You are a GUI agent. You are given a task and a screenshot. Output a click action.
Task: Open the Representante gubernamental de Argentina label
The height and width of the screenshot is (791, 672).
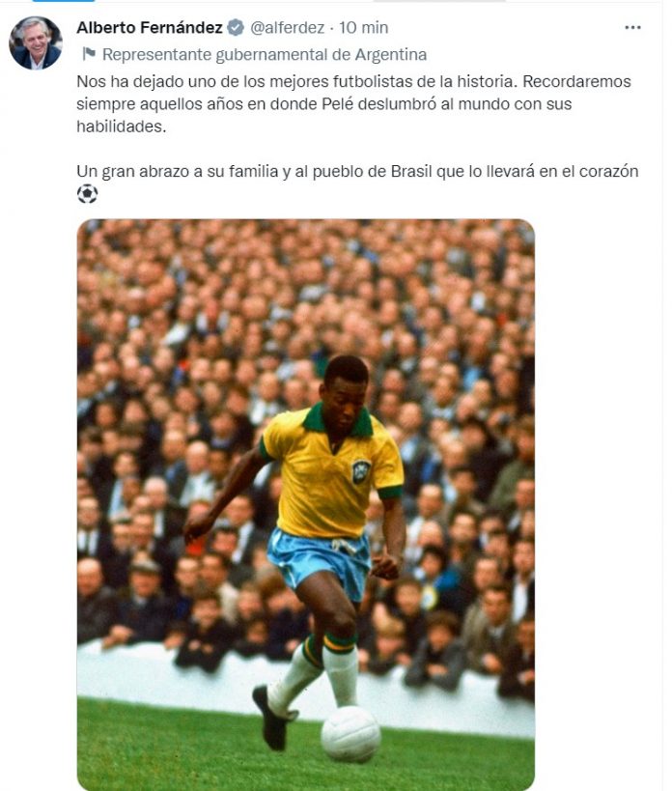265,54
